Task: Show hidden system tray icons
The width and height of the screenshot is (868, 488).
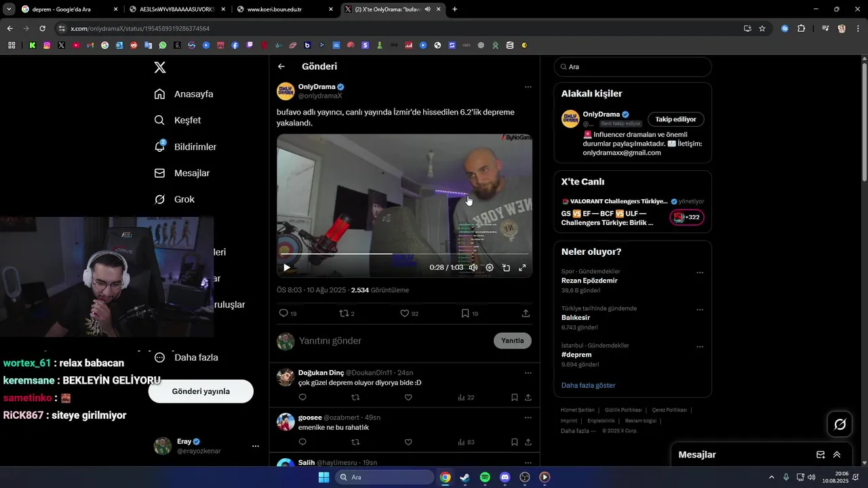Action: coord(771,477)
